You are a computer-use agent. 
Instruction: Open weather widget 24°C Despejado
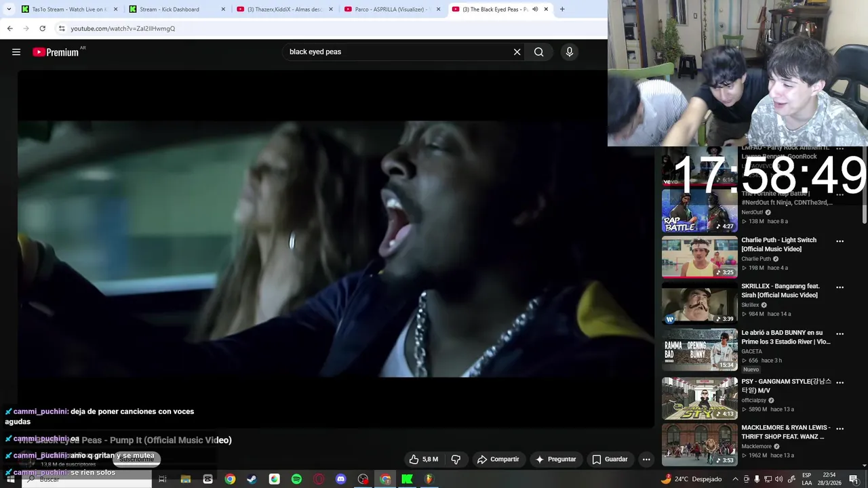coord(692,479)
